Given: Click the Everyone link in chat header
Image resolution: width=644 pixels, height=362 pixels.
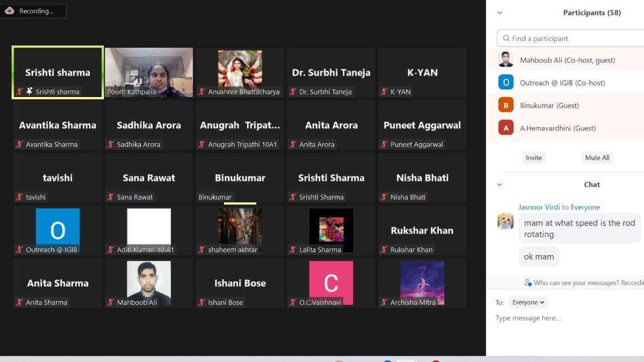Looking at the screenshot, I should [x=585, y=207].
